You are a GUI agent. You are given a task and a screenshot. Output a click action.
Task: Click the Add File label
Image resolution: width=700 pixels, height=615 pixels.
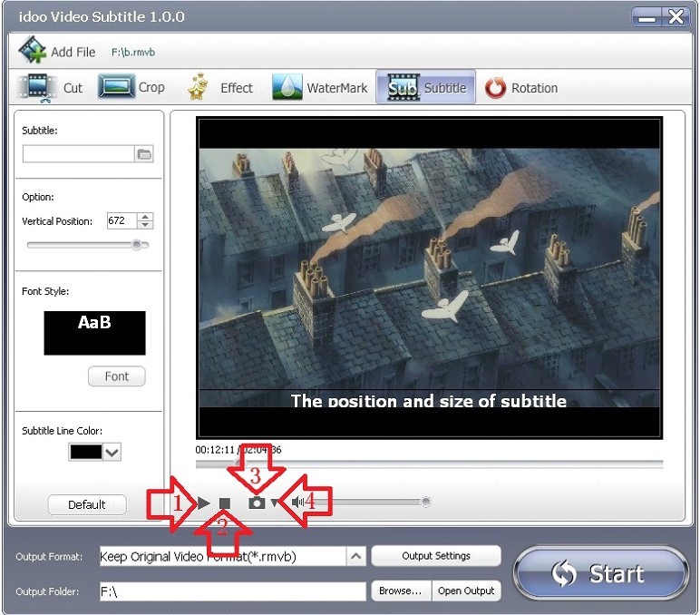pyautogui.click(x=73, y=53)
